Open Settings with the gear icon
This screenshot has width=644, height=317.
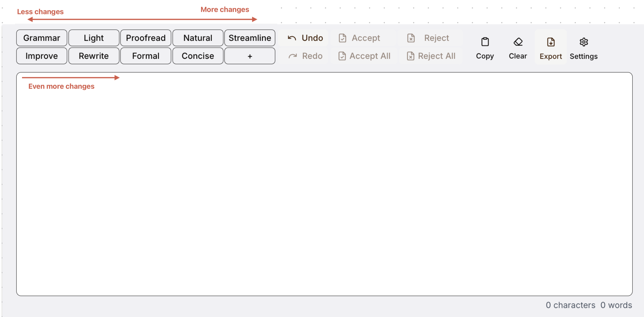[583, 42]
